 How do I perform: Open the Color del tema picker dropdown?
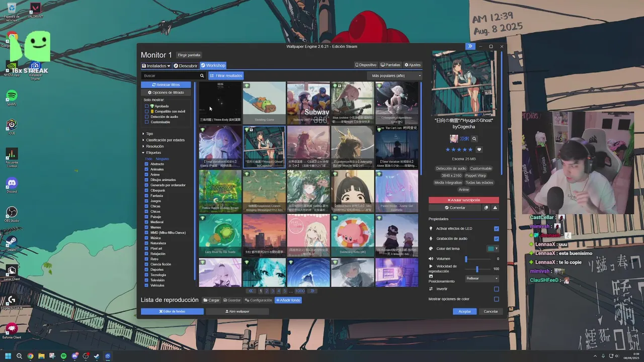coord(497,248)
